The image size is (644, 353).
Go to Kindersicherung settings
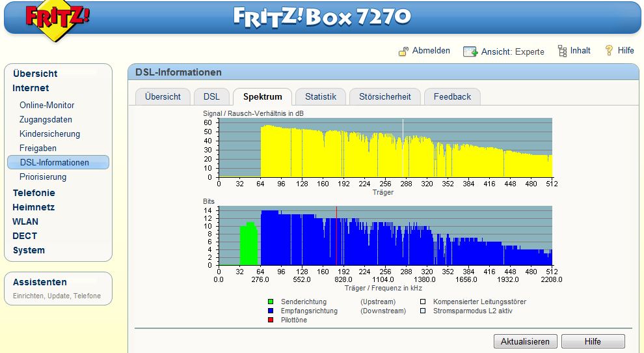[x=49, y=134]
